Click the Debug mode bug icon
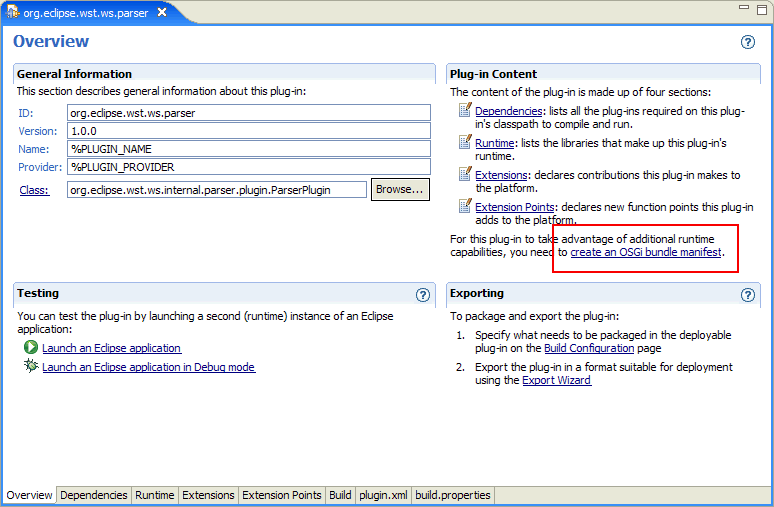The image size is (774, 507). click(31, 367)
